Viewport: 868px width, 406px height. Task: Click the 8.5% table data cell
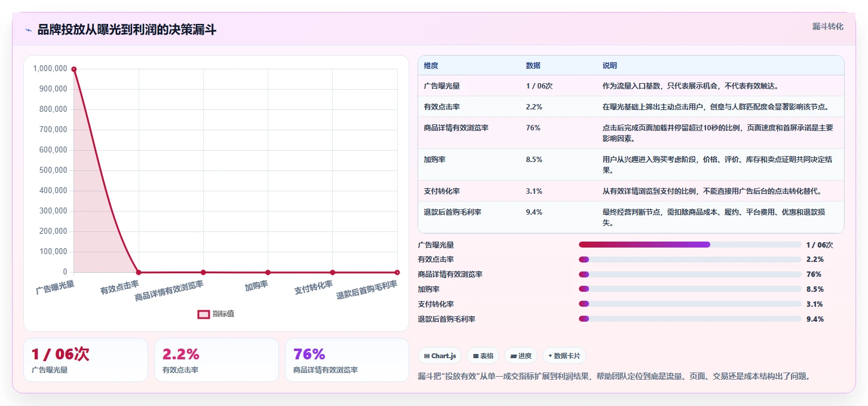click(534, 160)
